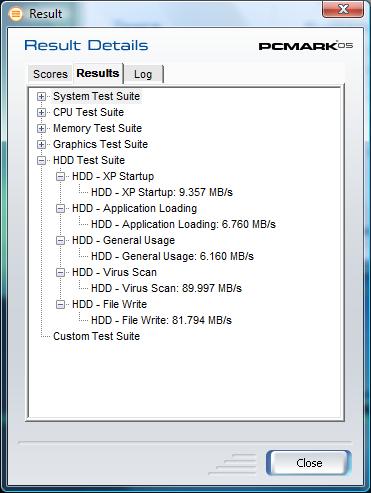Expand the Memory Test Suite node

[41, 128]
